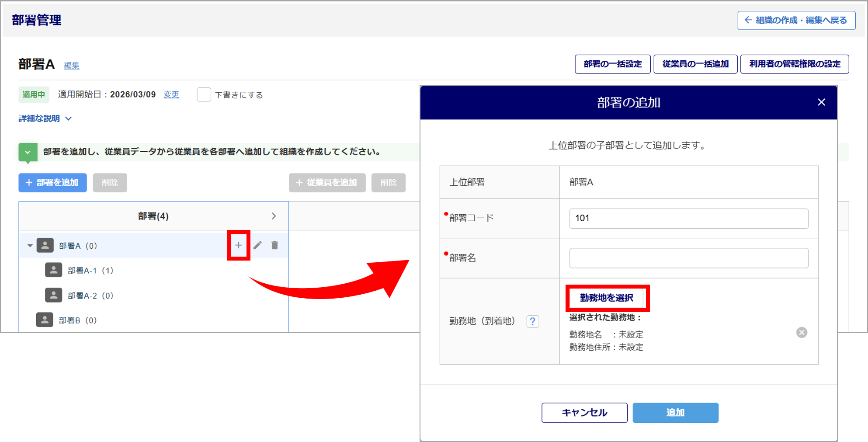This screenshot has width=868, height=442.
Task: Click the green speech bubble guide icon
Action: [28, 153]
